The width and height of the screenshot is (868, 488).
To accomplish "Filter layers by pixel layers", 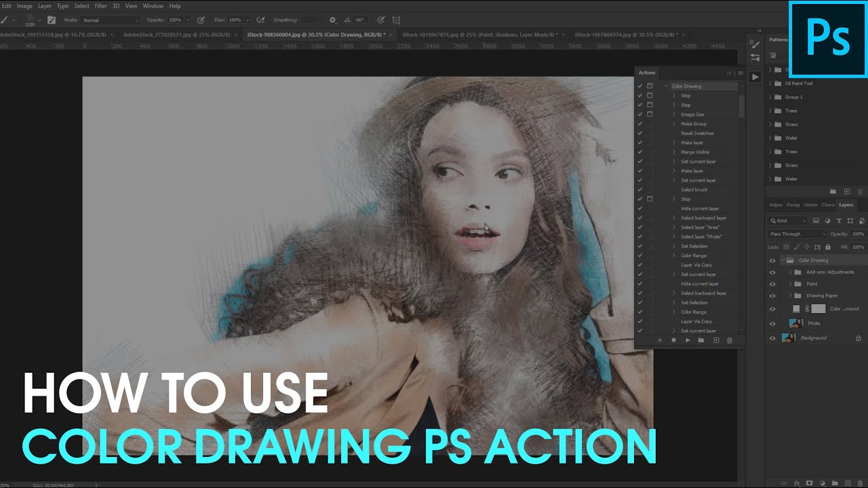I will (816, 220).
